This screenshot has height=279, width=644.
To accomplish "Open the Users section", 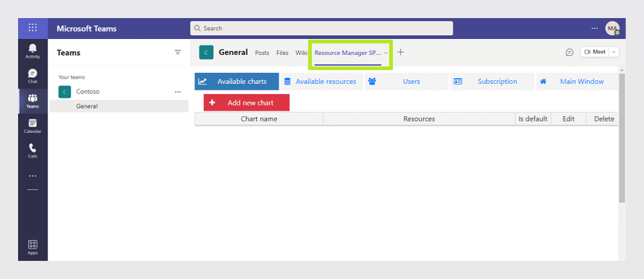I will click(407, 82).
